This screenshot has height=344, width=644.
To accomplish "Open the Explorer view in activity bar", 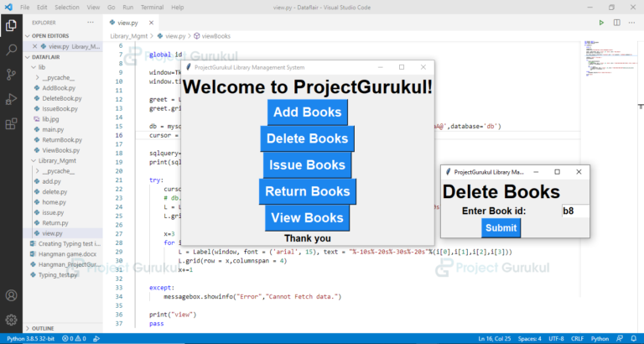I will 11,25.
